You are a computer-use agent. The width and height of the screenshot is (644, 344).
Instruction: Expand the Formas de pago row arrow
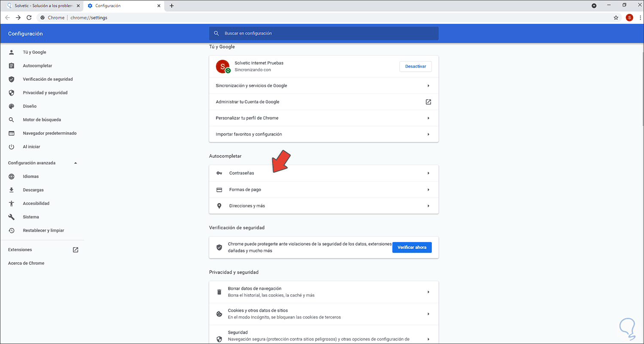coord(428,189)
